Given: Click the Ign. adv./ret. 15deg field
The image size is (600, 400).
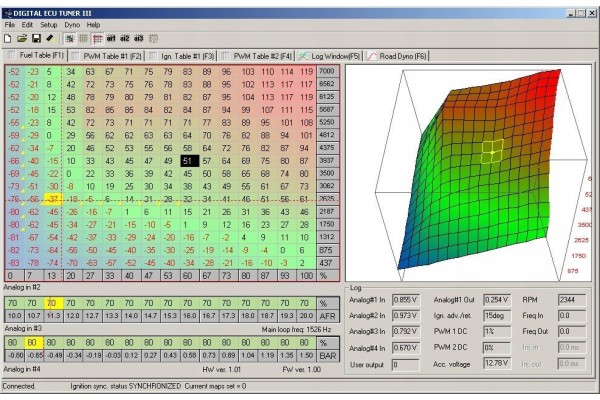Looking at the screenshot, I should [x=497, y=316].
